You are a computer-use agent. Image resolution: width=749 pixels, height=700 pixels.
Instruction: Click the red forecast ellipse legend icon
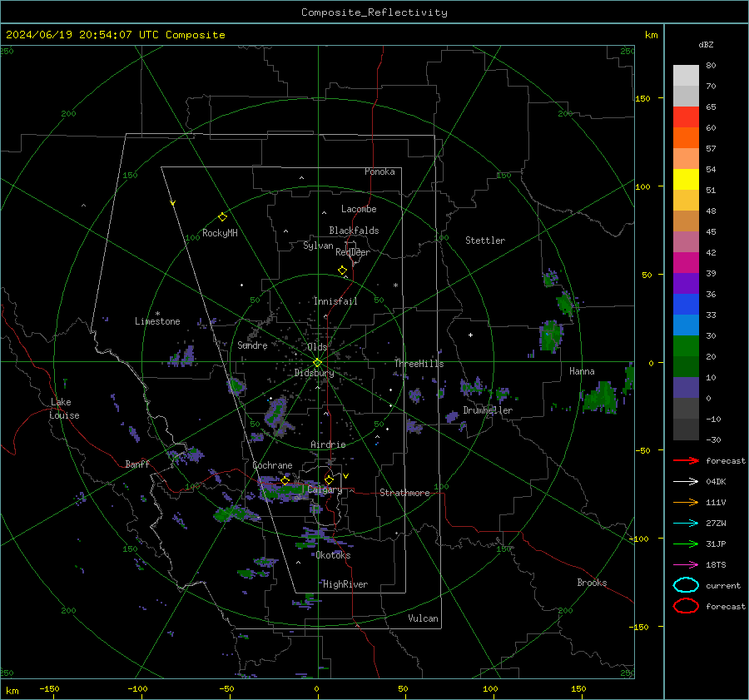[x=686, y=606]
